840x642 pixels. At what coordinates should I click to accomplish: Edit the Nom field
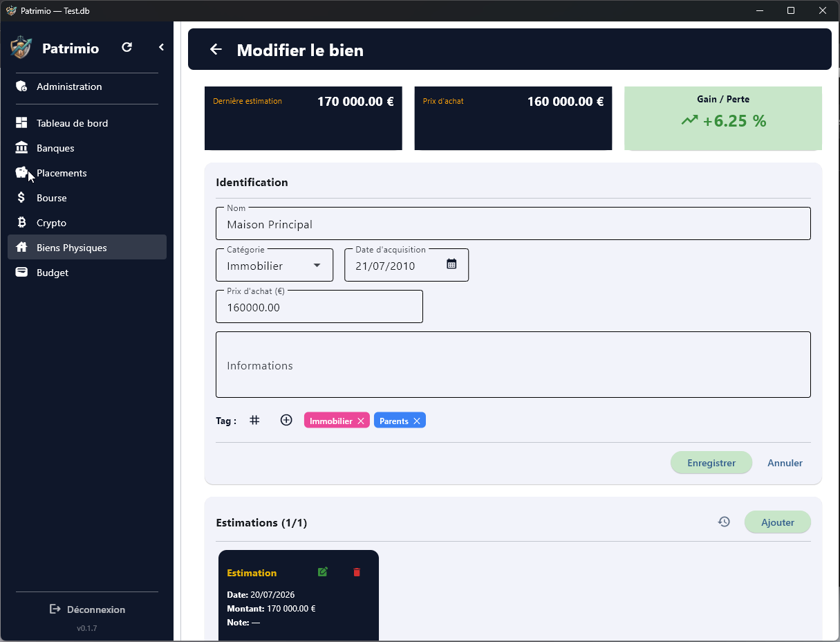coord(513,223)
